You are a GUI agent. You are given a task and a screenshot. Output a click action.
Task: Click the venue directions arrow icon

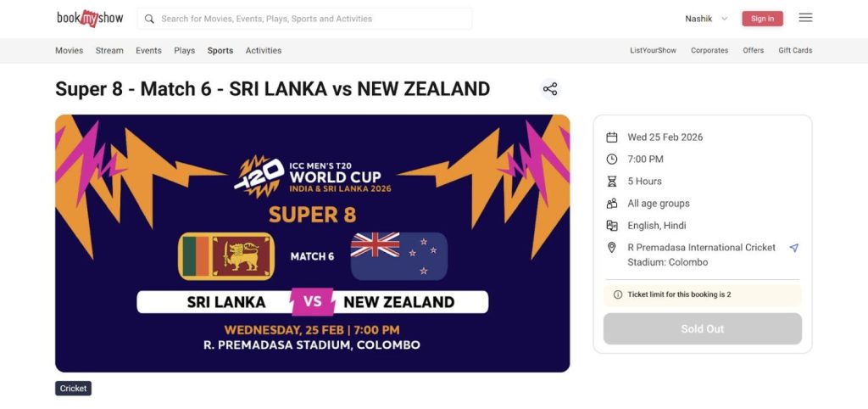coord(793,248)
